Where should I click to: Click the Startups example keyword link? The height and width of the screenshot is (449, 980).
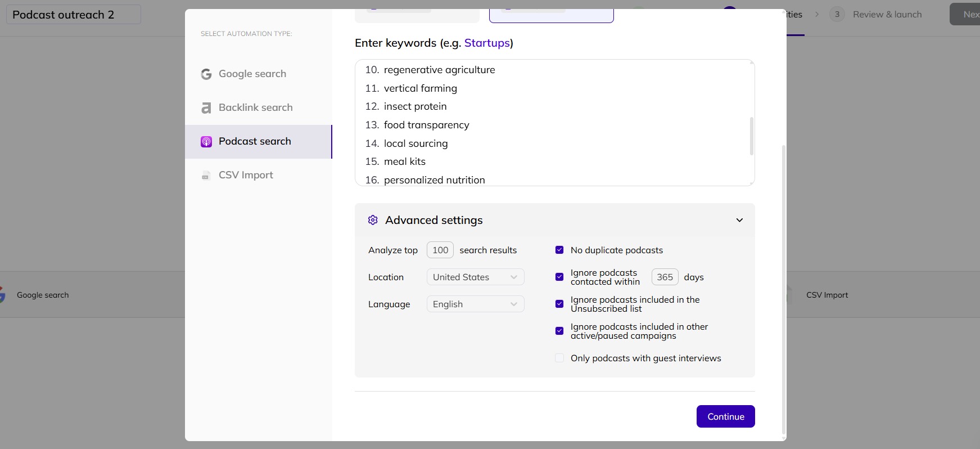[x=486, y=43]
